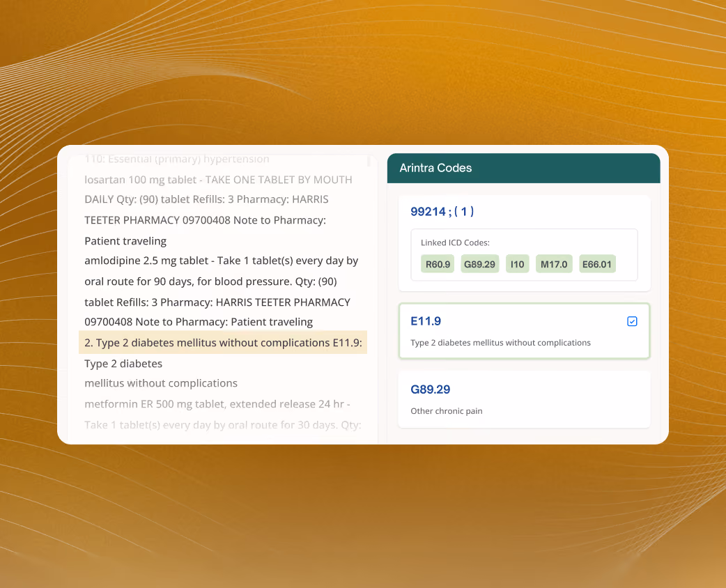The image size is (726, 588).
Task: Click 'losartan 100 mg tablet' text line
Action: tap(218, 180)
